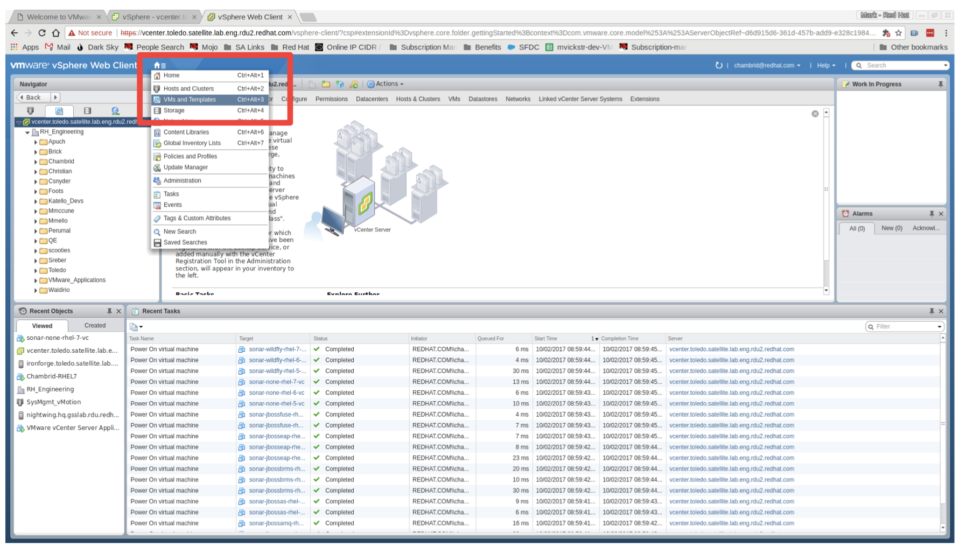The height and width of the screenshot is (560, 967).
Task: Select the Hosts and Clusters Navigator icon
Action: click(x=31, y=111)
